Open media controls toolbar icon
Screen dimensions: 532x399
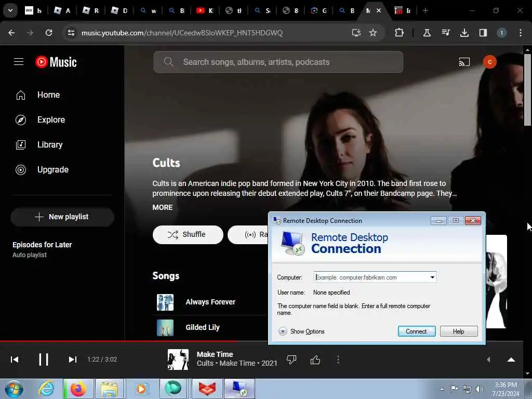click(445, 33)
